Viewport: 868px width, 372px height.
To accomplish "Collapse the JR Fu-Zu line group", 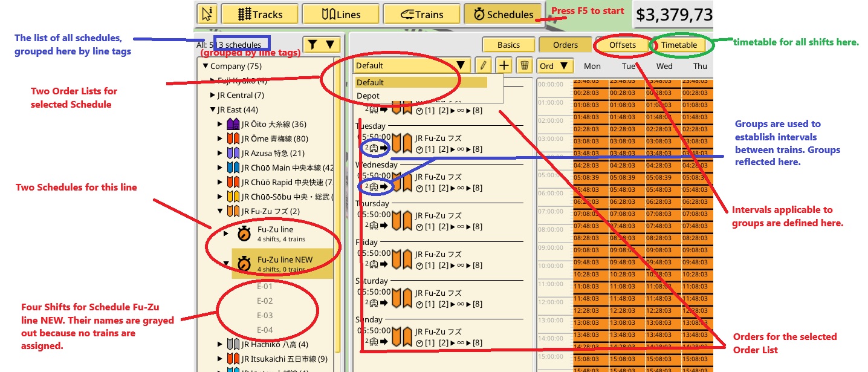I will tap(220, 211).
